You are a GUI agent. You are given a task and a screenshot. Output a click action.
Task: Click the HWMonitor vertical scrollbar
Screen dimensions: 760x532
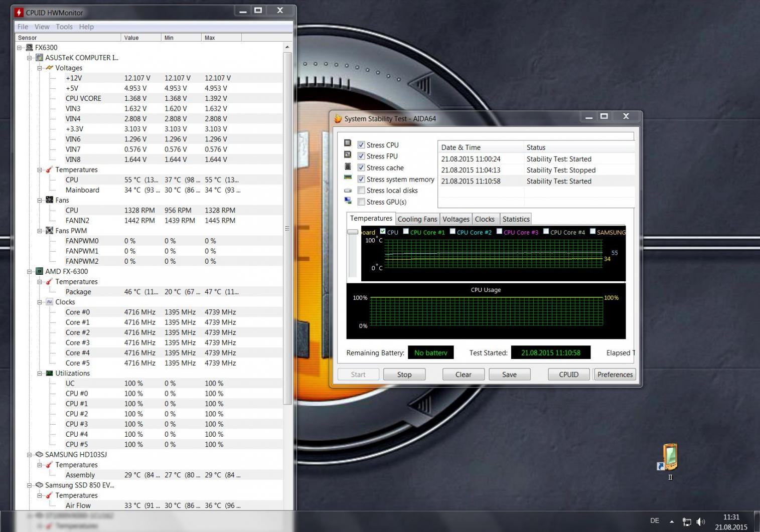pos(287,228)
